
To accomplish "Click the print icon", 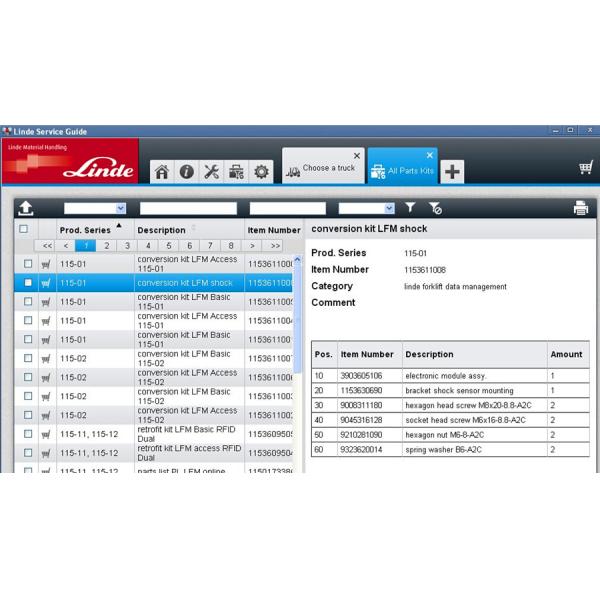I will [x=581, y=208].
